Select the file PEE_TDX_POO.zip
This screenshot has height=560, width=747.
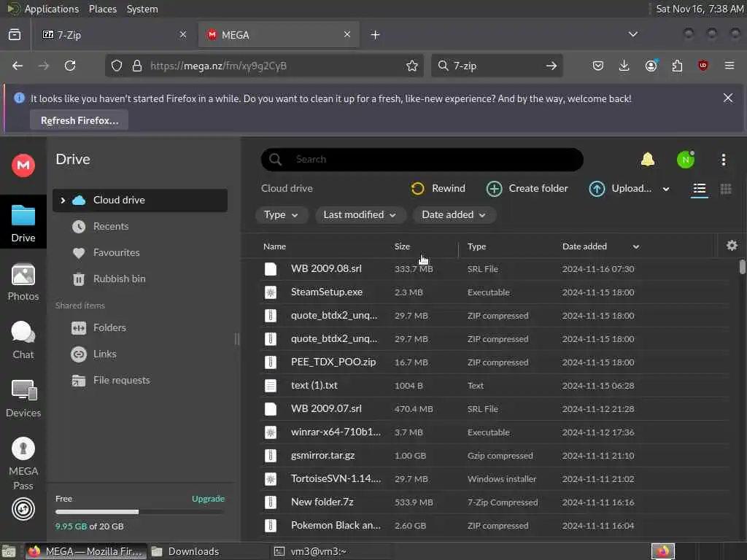click(x=495, y=362)
